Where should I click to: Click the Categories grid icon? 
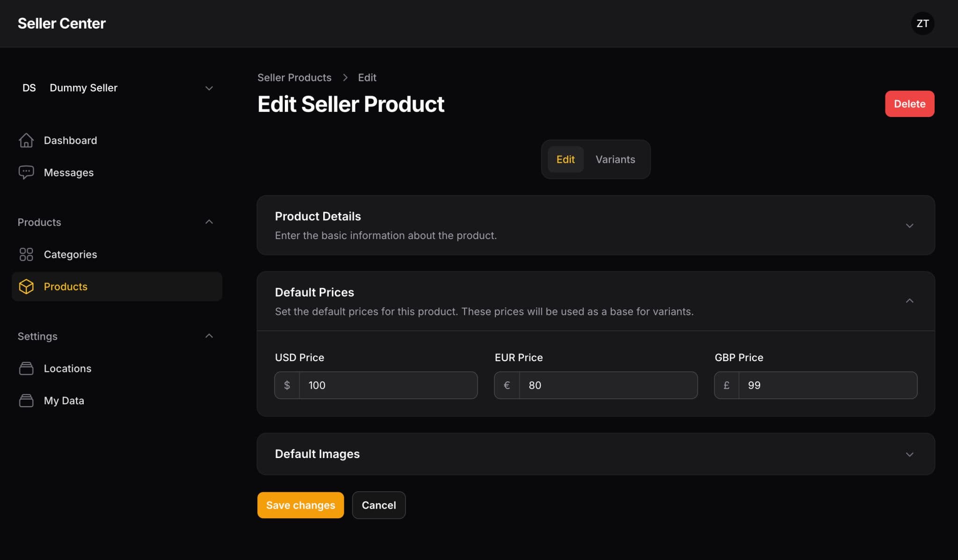26,254
